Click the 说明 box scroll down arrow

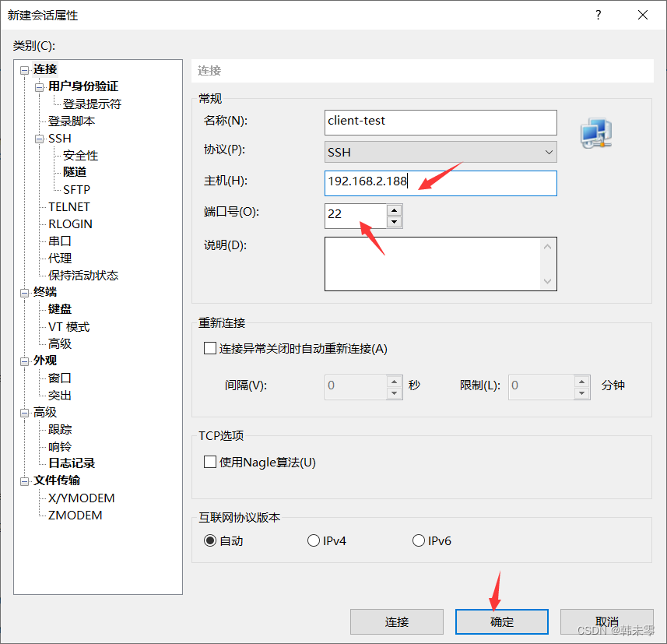[x=547, y=281]
